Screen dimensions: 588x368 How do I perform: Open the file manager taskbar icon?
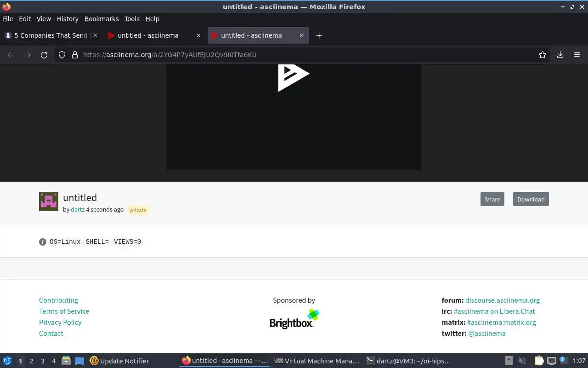coord(66,361)
